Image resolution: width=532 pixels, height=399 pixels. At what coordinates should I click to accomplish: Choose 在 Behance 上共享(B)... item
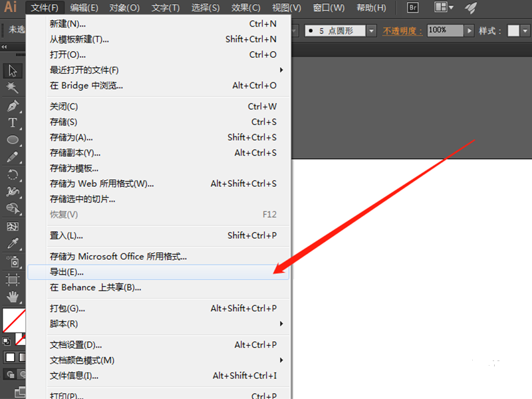(158, 288)
